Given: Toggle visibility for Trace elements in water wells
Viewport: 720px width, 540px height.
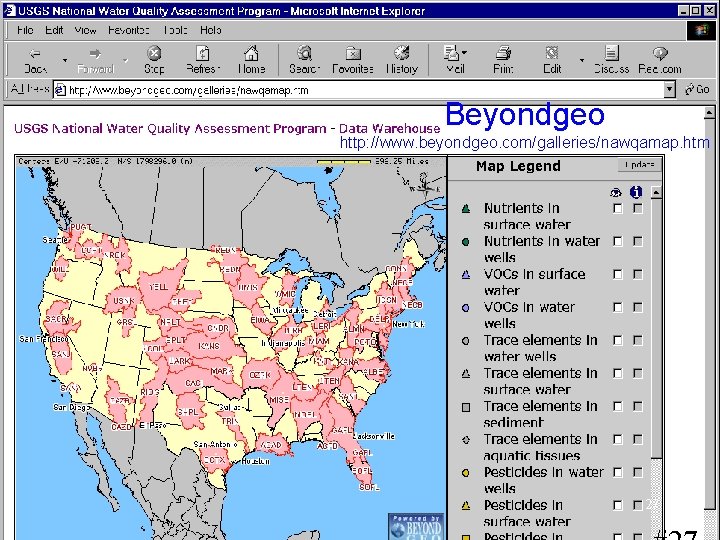Looking at the screenshot, I should [618, 340].
